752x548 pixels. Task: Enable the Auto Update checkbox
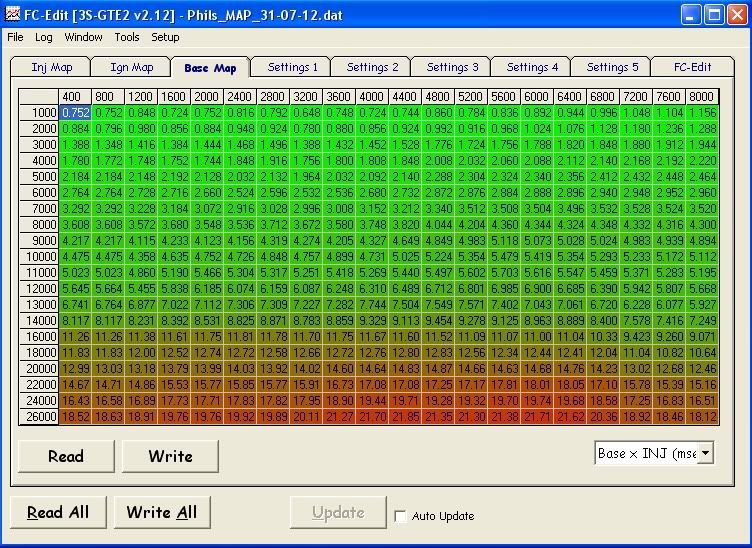coord(400,516)
